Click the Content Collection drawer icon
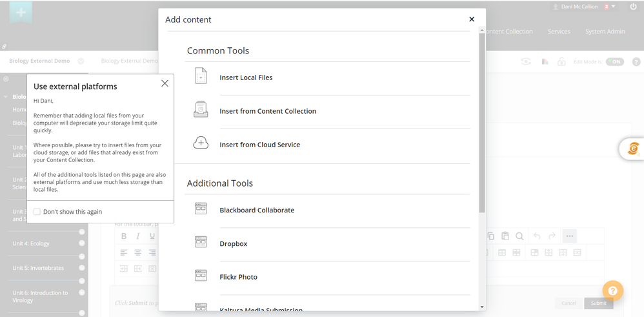This screenshot has width=644, height=317. point(201,110)
